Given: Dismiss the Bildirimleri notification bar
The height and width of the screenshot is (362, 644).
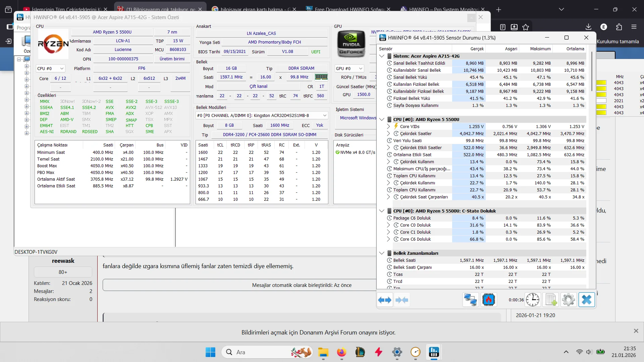Looking at the screenshot, I should click(x=636, y=331).
